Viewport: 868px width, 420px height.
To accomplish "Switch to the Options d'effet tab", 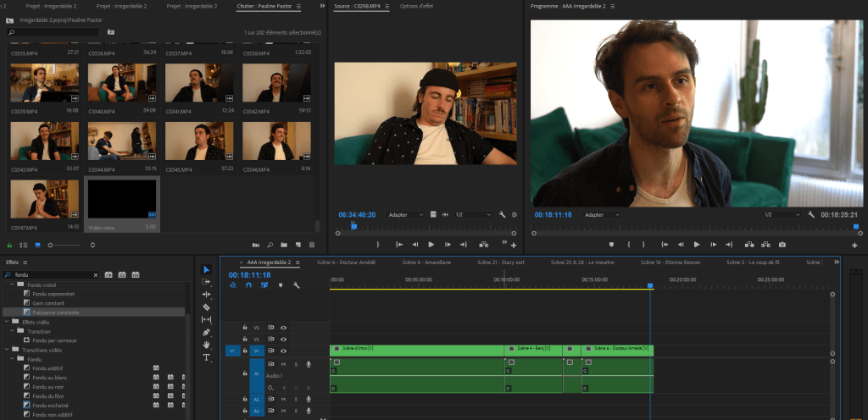I will click(417, 6).
